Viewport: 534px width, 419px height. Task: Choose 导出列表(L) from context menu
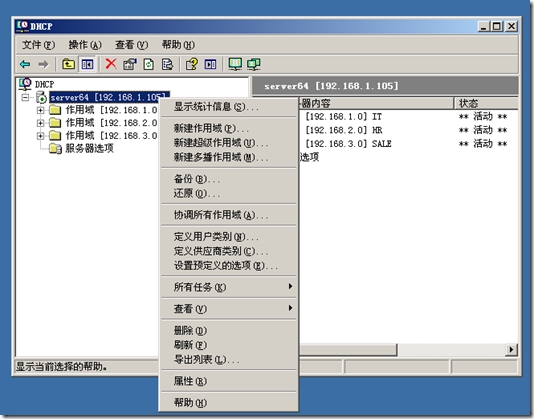[229, 360]
